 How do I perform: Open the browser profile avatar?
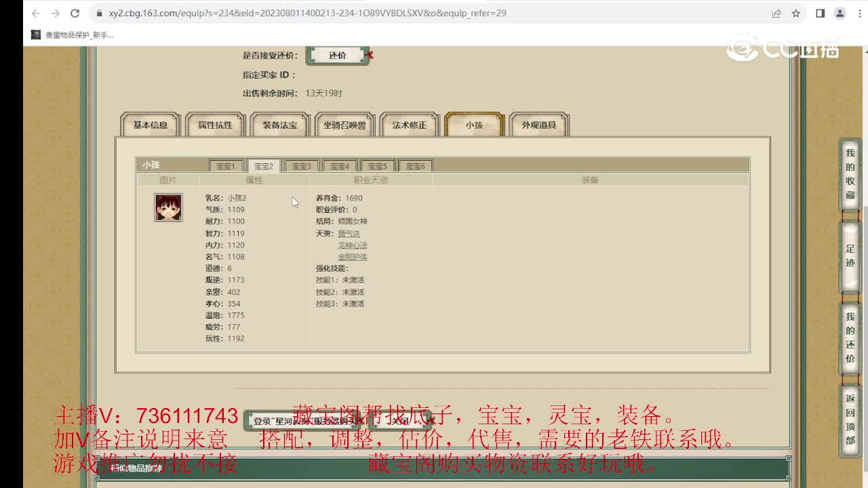pos(840,13)
